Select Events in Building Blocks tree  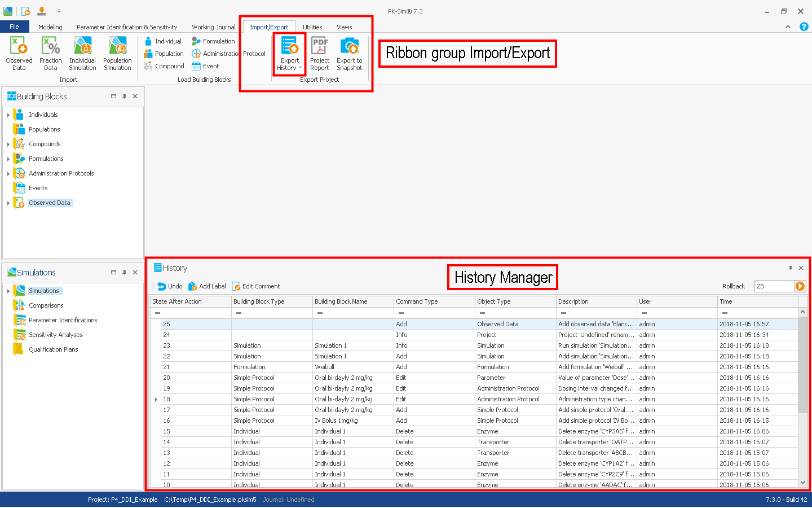coord(38,189)
